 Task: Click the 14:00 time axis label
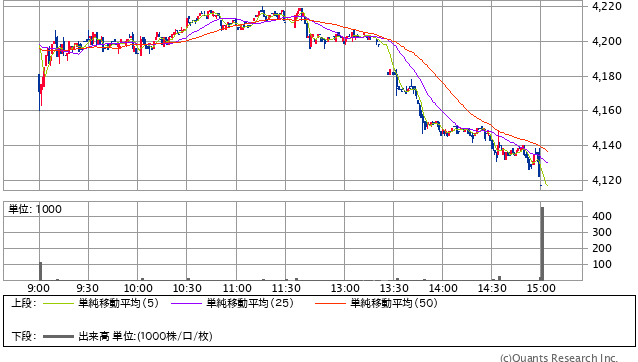(443, 288)
